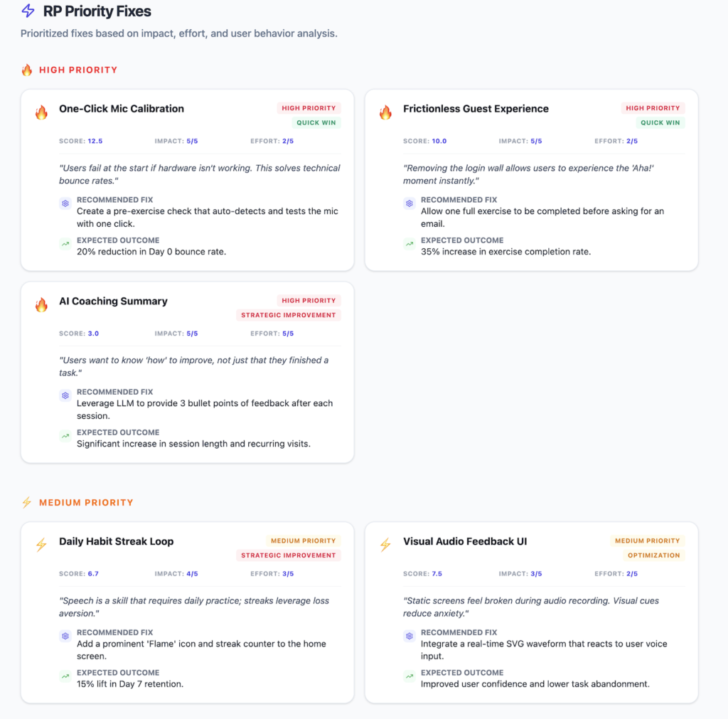Click the flame icon on AI Coaching Summary card
This screenshot has width=728, height=719.
click(x=41, y=304)
